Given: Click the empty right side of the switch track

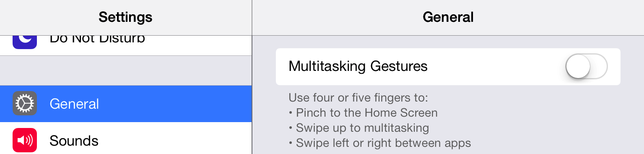Looking at the screenshot, I should (599, 66).
